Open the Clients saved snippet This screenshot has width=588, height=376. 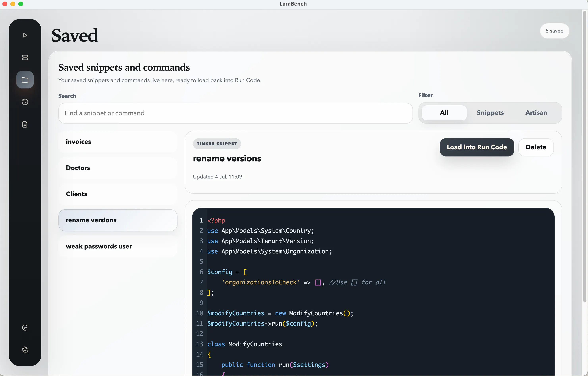118,194
